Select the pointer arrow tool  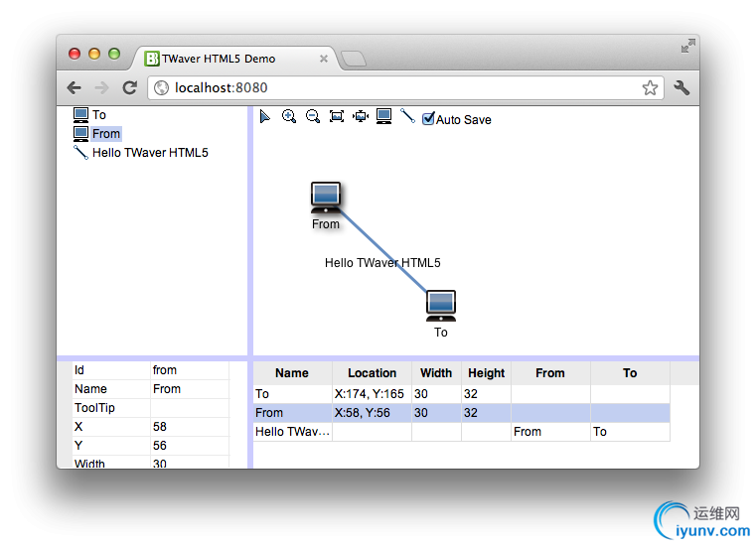pyautogui.click(x=264, y=116)
